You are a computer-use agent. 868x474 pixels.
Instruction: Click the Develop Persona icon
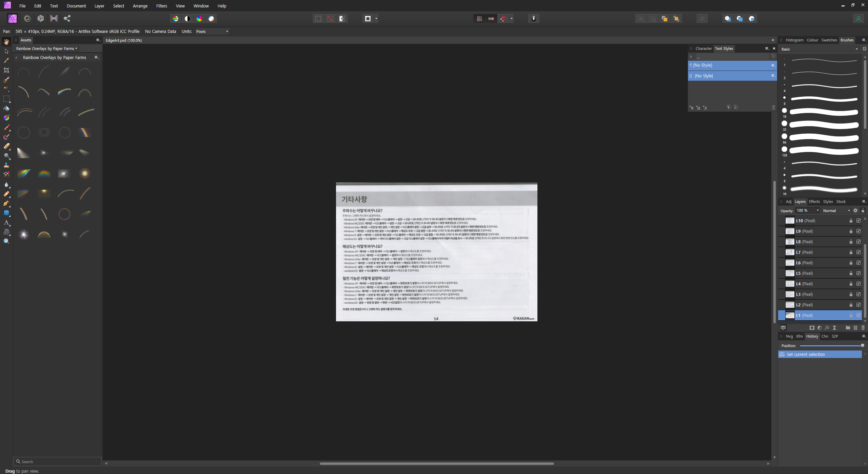click(x=41, y=19)
